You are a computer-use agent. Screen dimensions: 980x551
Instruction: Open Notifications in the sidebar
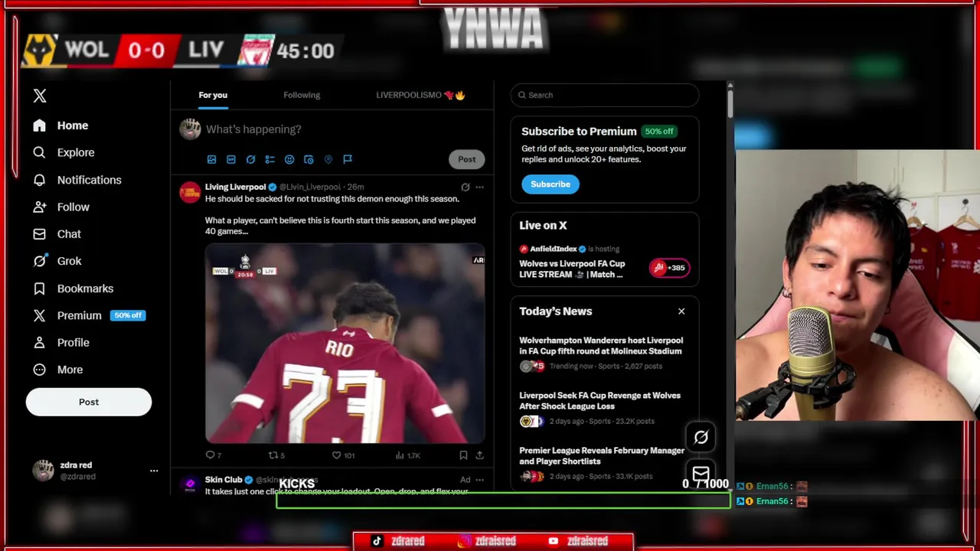77,180
